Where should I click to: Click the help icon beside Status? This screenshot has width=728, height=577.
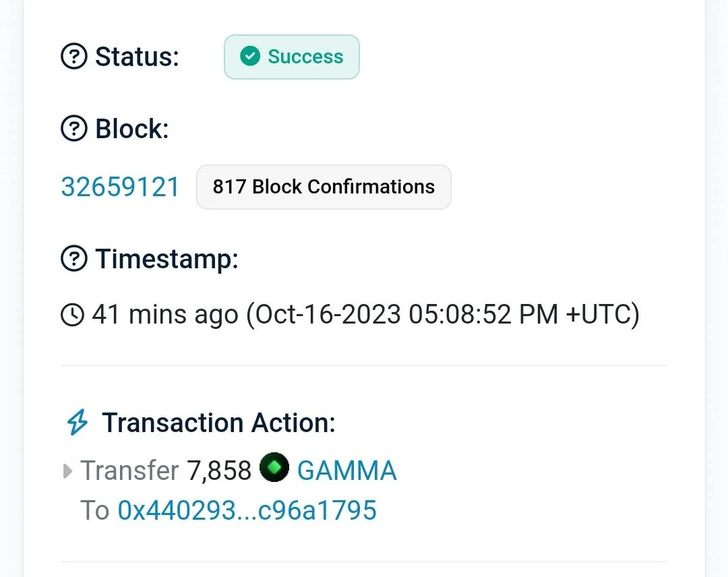73,57
